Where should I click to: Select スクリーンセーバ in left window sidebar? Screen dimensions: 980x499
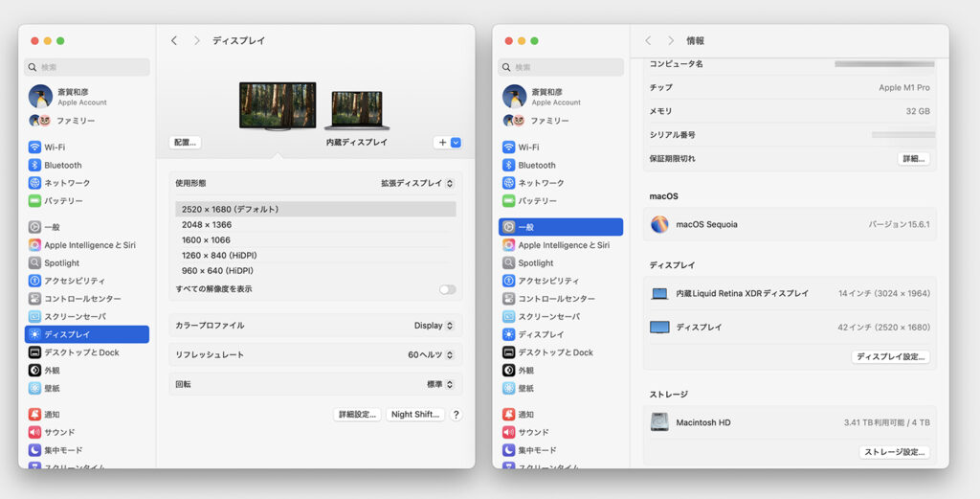(87, 316)
